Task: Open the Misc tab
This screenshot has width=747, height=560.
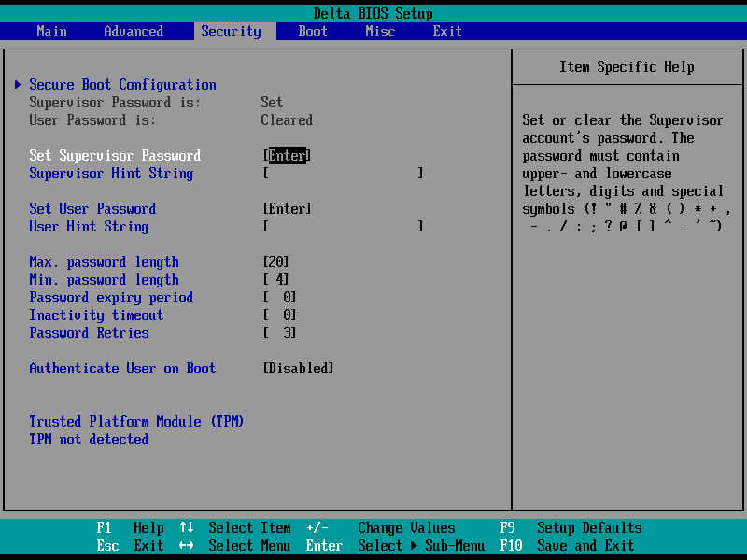Action: [380, 32]
